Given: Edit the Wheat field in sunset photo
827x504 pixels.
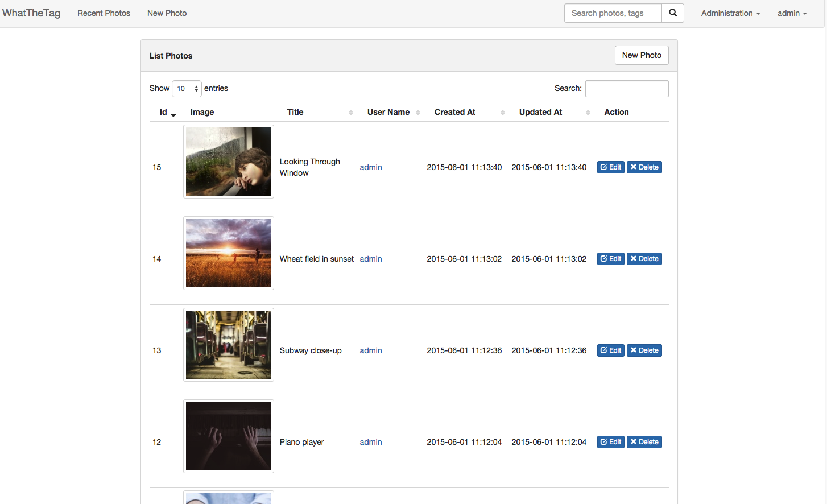Looking at the screenshot, I should point(611,259).
